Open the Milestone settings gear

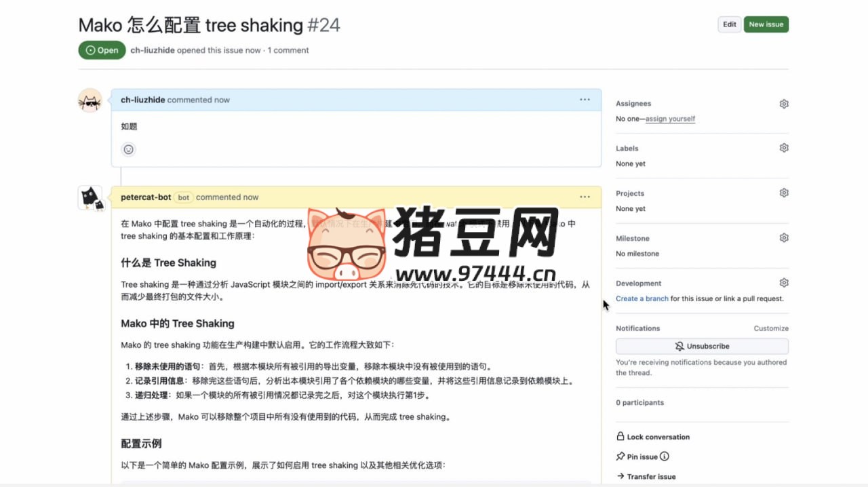point(783,237)
